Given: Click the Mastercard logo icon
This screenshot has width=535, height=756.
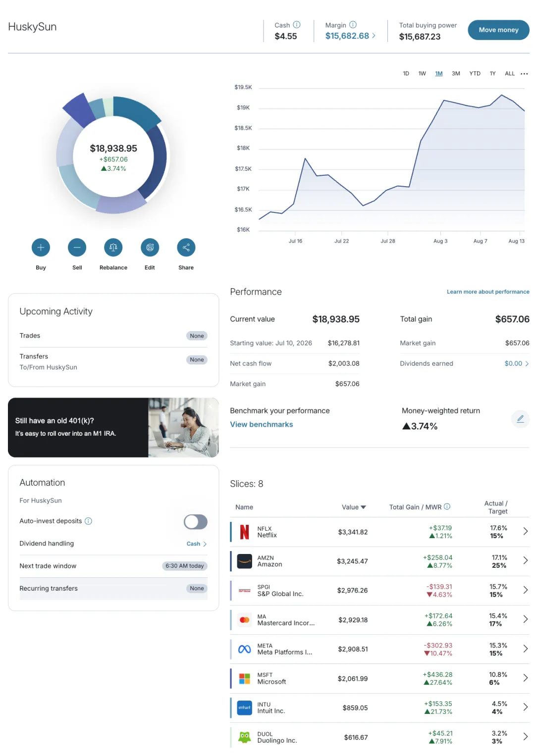Looking at the screenshot, I should click(245, 620).
